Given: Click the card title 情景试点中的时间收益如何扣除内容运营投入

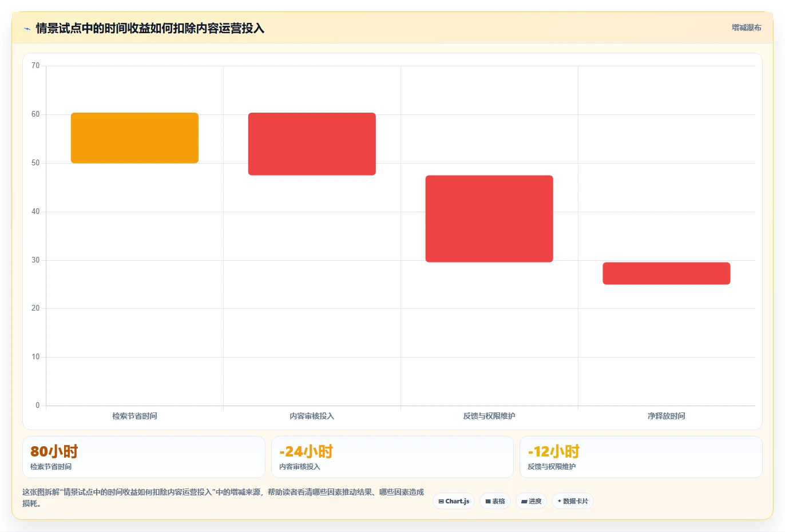Looking at the screenshot, I should pos(150,28).
